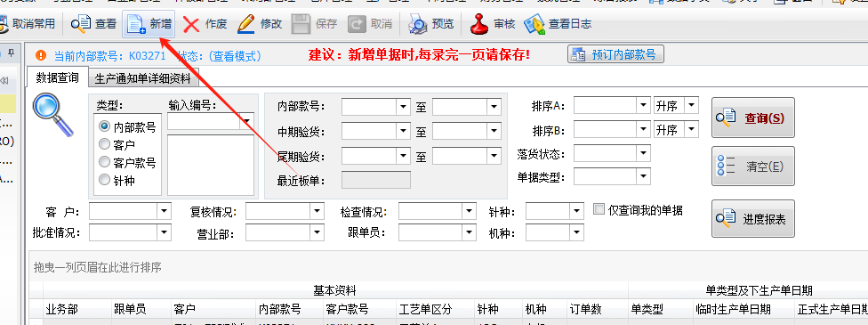Click the 审核 stamp icon

[478, 24]
